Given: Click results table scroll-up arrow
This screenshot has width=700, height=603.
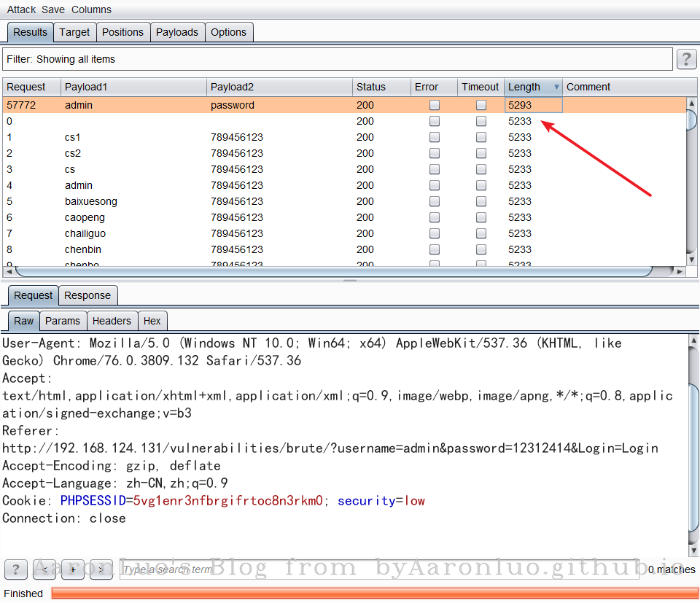Looking at the screenshot, I should (x=691, y=104).
